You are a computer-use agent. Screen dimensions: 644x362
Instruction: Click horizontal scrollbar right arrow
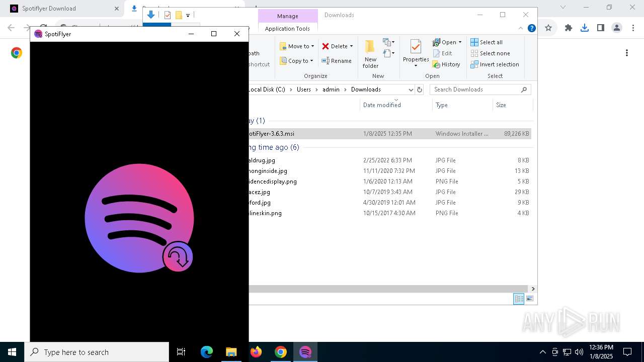(x=533, y=289)
